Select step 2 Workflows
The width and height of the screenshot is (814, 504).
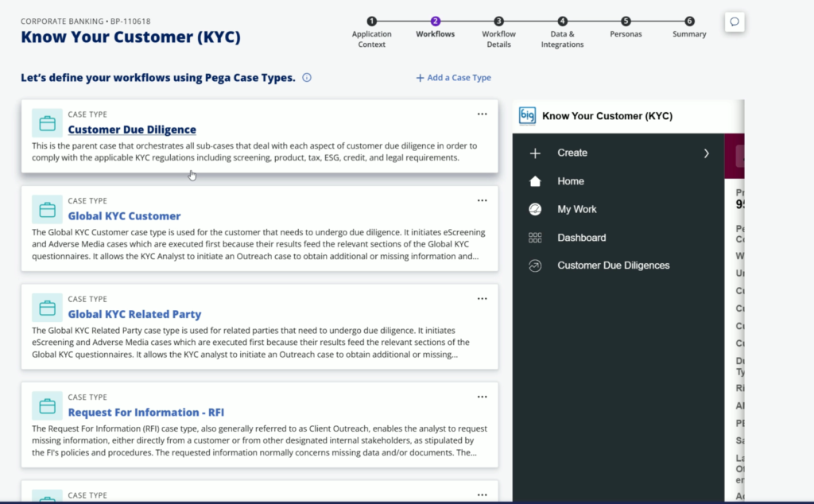(x=435, y=28)
